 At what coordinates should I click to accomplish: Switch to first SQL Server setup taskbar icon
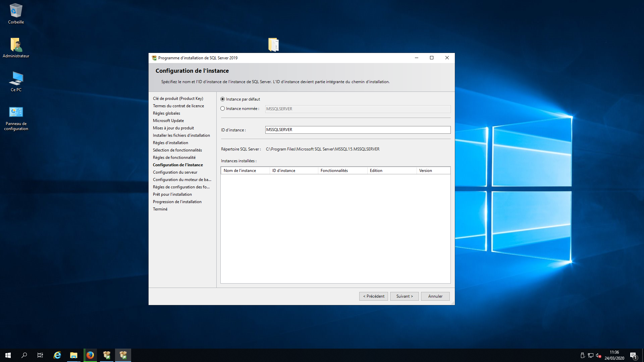(x=107, y=355)
